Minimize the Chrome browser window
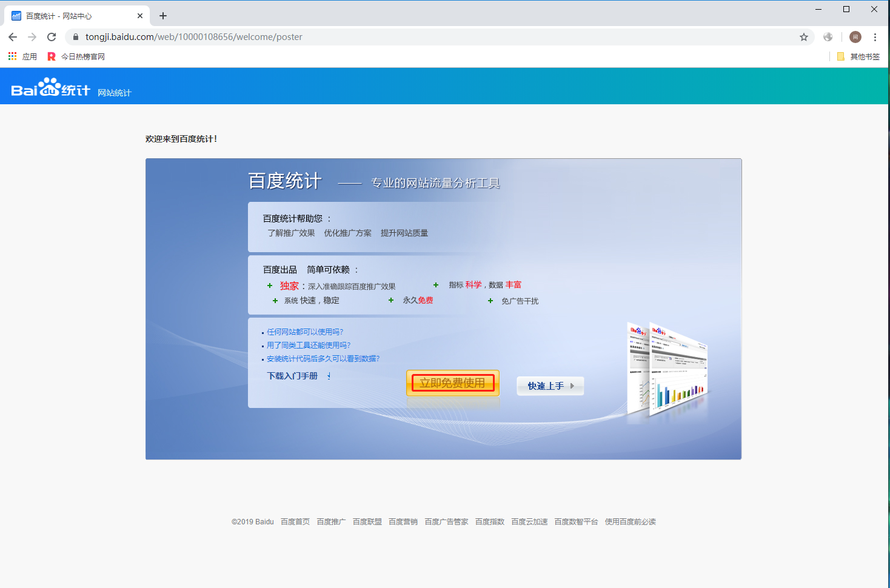This screenshot has height=588, width=890. [818, 9]
